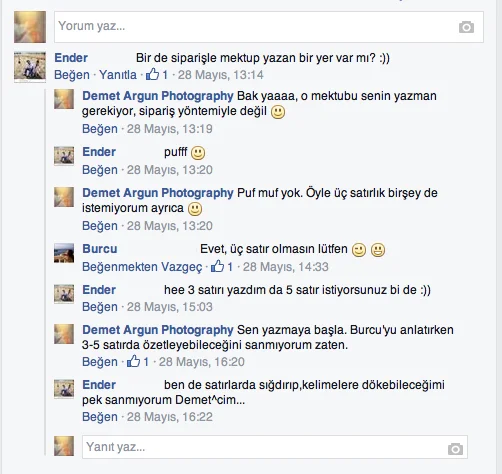502x474 pixels.
Task: Open Demet's avatar on the Puf muf reply
Action: [64, 197]
